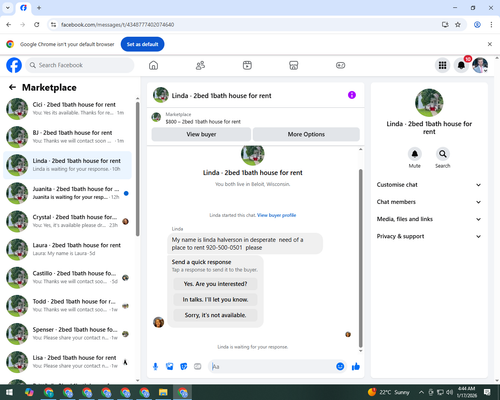Image resolution: width=500 pixels, height=400 pixels.
Task: Open the Video/Reels icon in top navigation
Action: [247, 65]
